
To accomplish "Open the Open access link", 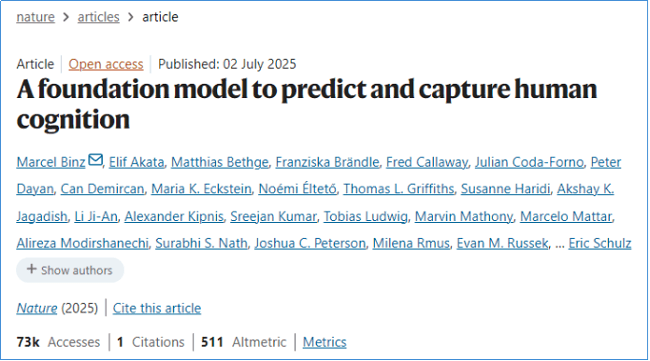I will click(x=106, y=64).
